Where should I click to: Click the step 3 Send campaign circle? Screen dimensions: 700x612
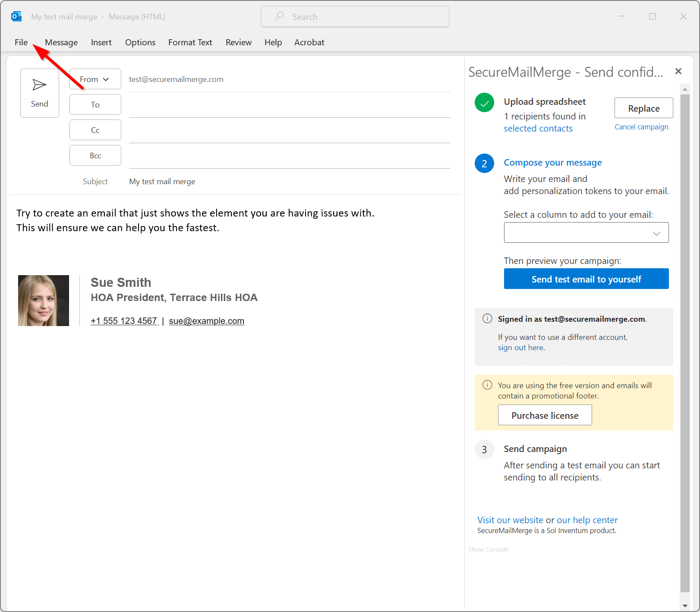coord(484,449)
